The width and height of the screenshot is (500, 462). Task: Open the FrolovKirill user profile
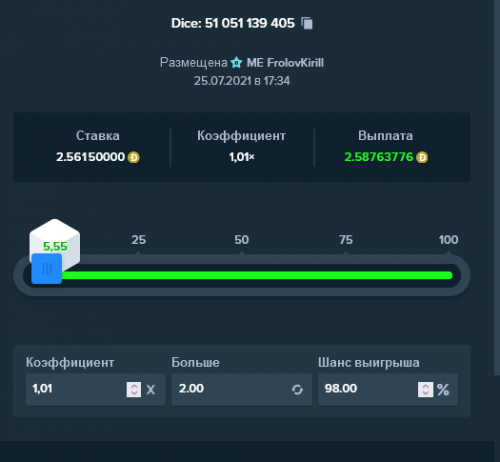coord(285,63)
